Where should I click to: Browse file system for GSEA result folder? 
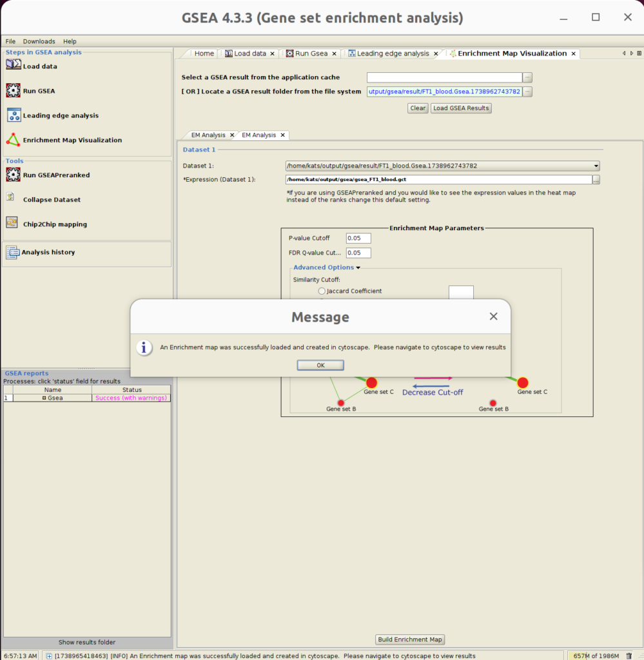pyautogui.click(x=527, y=92)
